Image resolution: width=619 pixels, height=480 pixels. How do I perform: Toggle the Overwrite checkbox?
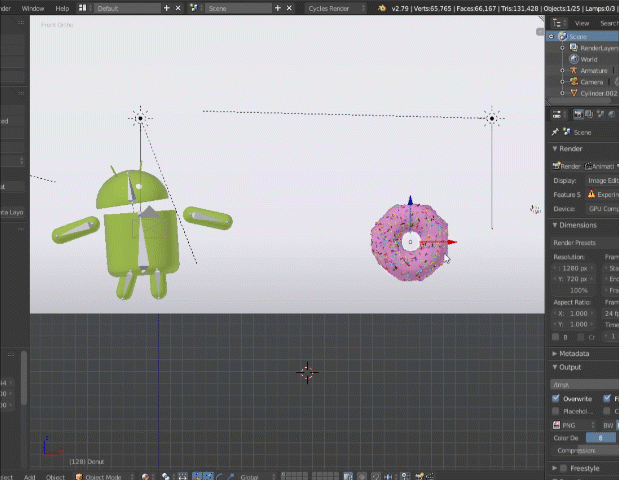click(x=557, y=398)
